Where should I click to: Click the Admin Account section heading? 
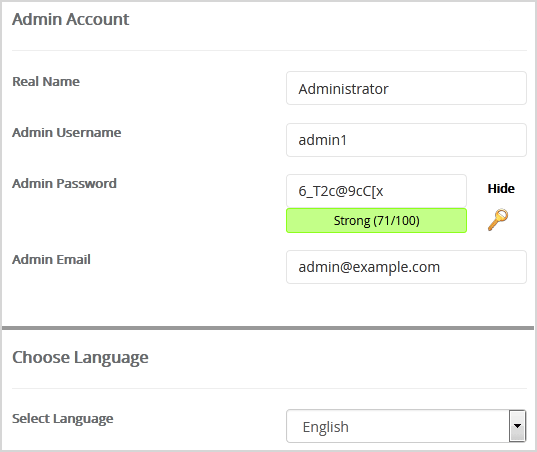point(71,19)
